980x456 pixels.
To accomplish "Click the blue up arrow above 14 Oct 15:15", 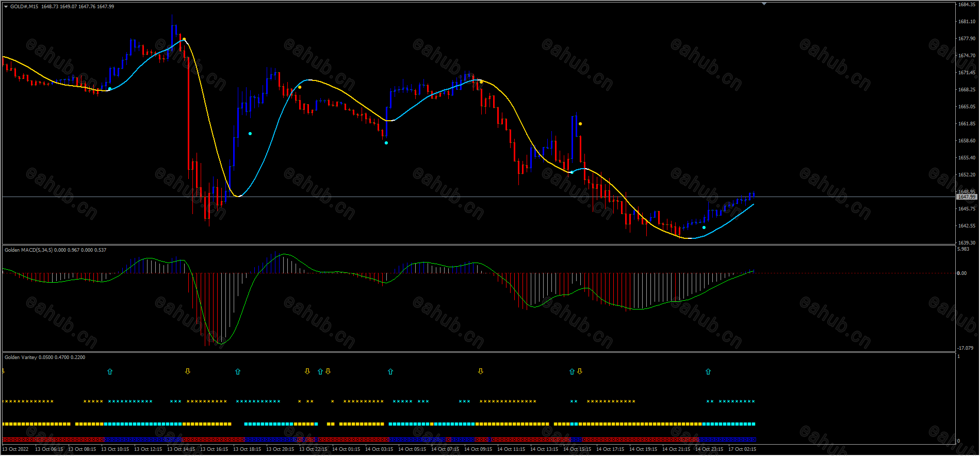I will click(572, 371).
